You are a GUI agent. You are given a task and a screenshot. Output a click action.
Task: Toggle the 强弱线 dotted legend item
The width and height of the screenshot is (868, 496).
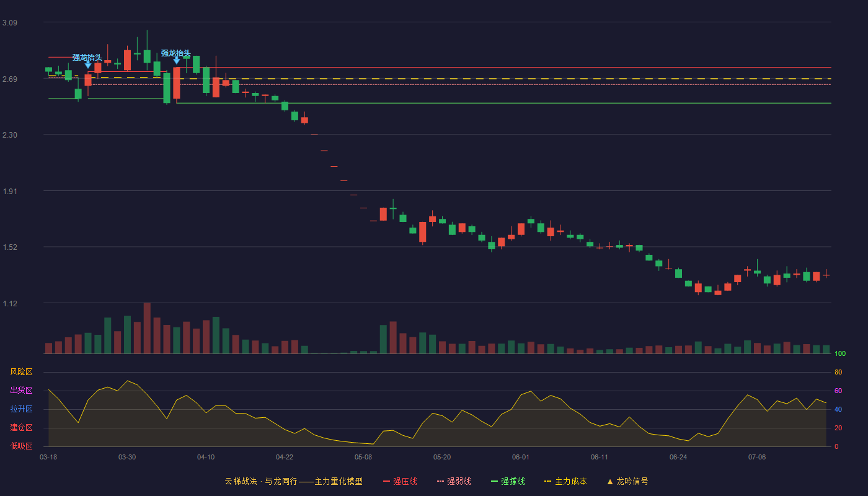click(x=454, y=481)
